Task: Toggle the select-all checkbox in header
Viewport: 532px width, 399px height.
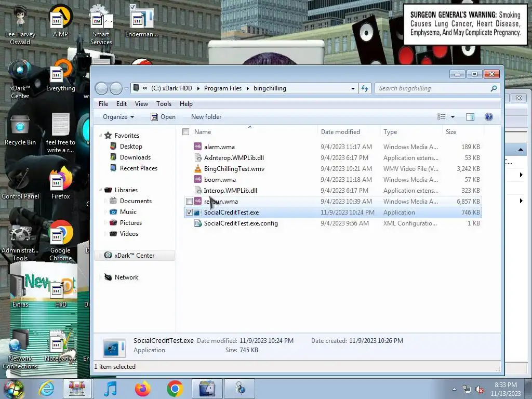Action: pyautogui.click(x=185, y=131)
